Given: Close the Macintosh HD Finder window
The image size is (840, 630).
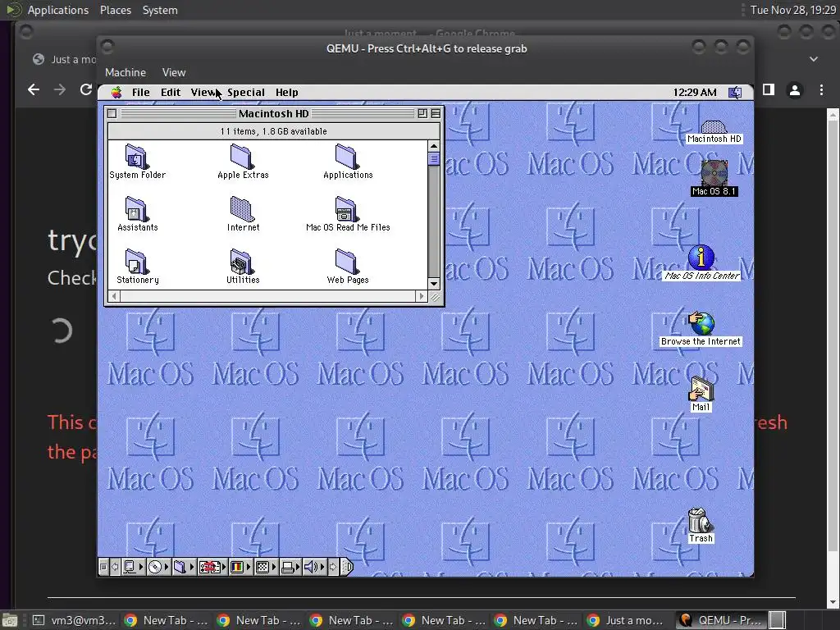Looking at the screenshot, I should pyautogui.click(x=112, y=113).
